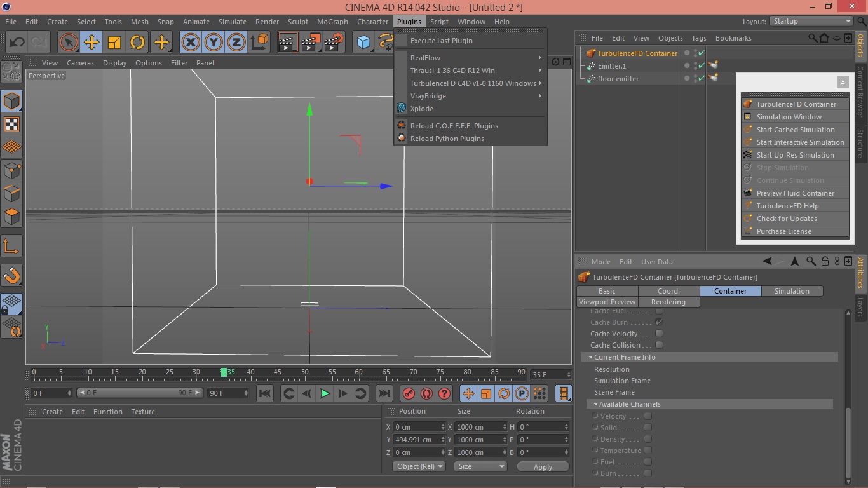Image resolution: width=868 pixels, height=488 pixels.
Task: Toggle floor emitter enable checkmark
Action: coord(702,79)
